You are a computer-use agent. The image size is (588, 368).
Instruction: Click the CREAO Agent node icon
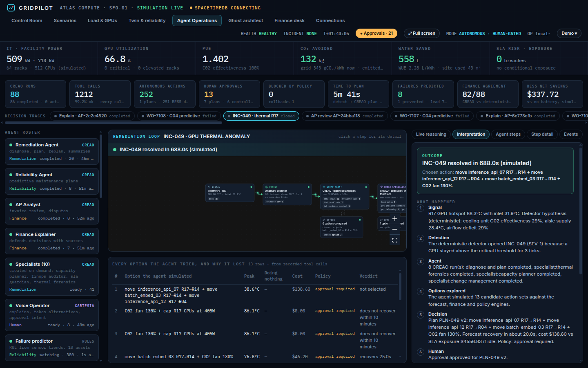(x=324, y=187)
